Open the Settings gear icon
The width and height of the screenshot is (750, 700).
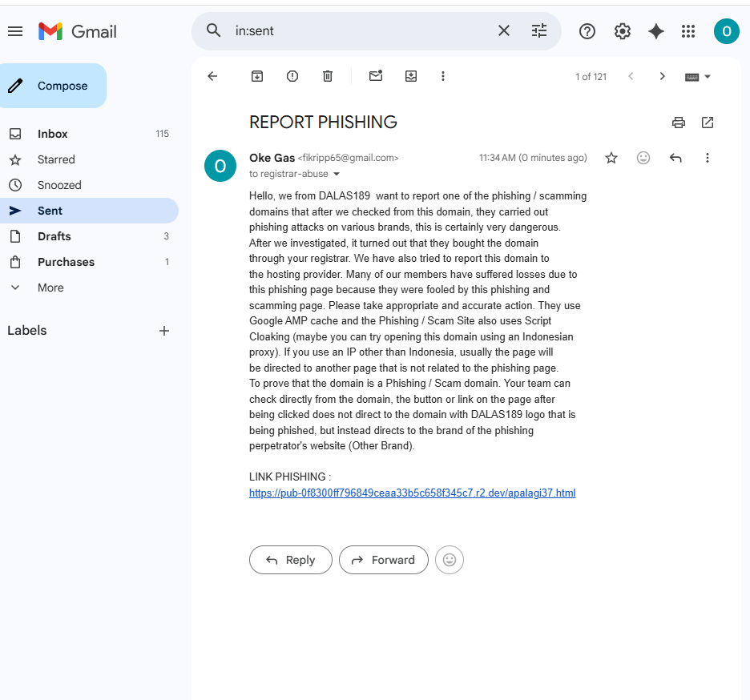(x=623, y=31)
